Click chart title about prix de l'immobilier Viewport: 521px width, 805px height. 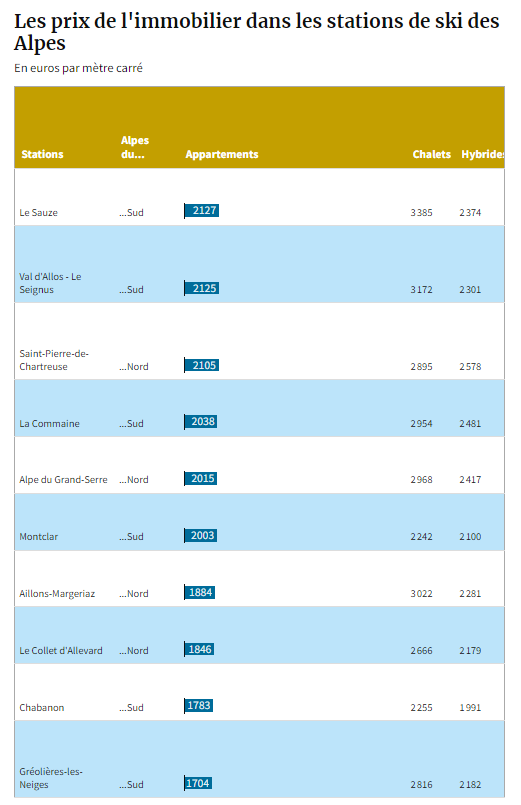[x=257, y=32]
